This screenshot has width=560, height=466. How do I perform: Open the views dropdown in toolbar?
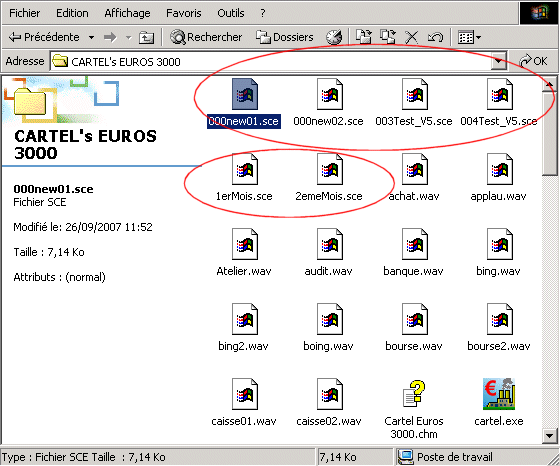469,37
